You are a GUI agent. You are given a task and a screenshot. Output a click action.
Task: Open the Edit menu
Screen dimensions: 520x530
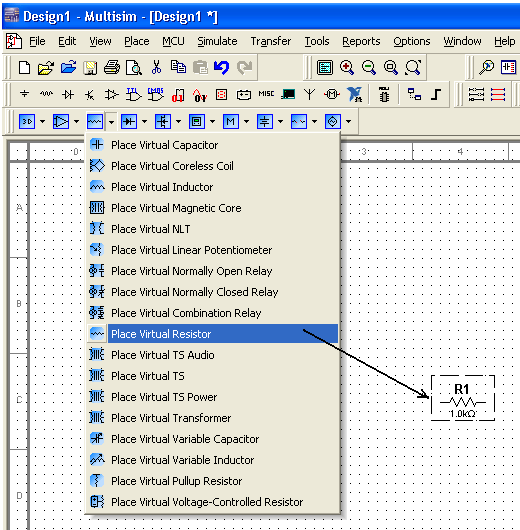[67, 41]
